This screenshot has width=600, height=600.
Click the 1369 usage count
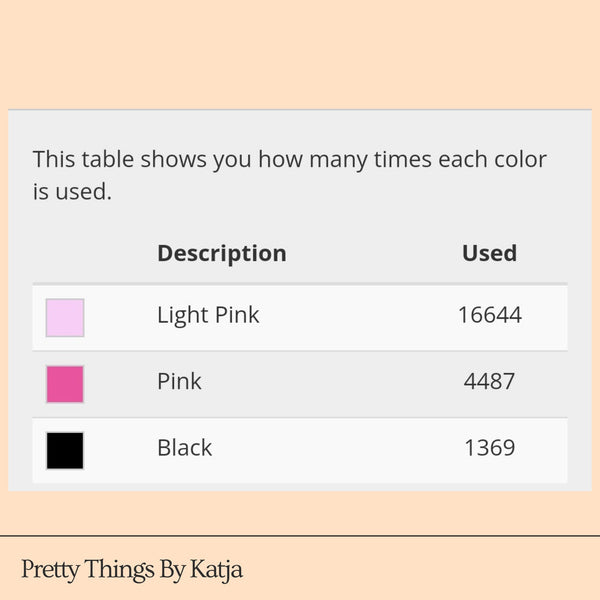(489, 447)
